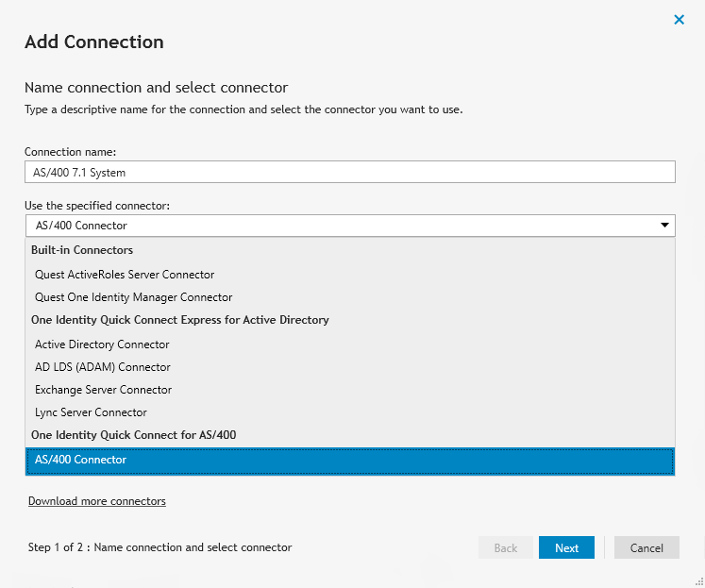Focus the Connection name text field
The height and width of the screenshot is (588, 705).
click(x=350, y=172)
